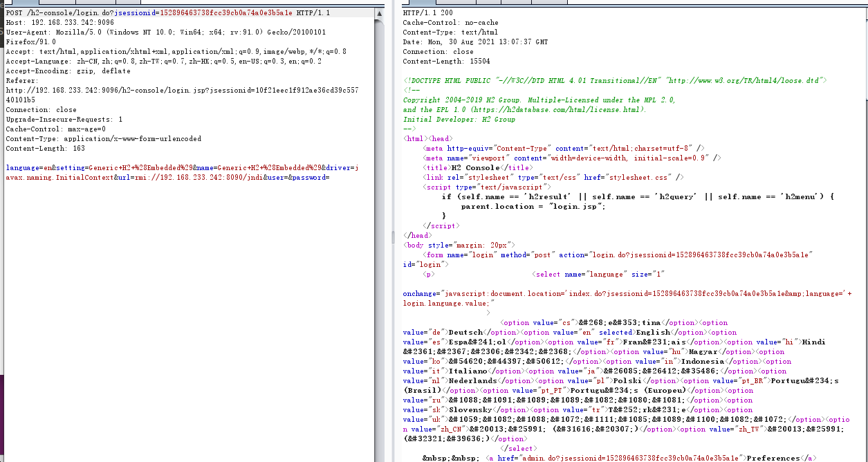The height and width of the screenshot is (462, 868).
Task: Select Content-Type: text/html response header
Action: (450, 33)
